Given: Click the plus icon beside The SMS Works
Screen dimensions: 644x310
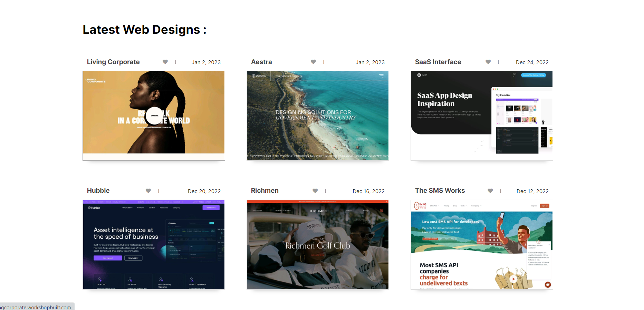Looking at the screenshot, I should point(500,191).
